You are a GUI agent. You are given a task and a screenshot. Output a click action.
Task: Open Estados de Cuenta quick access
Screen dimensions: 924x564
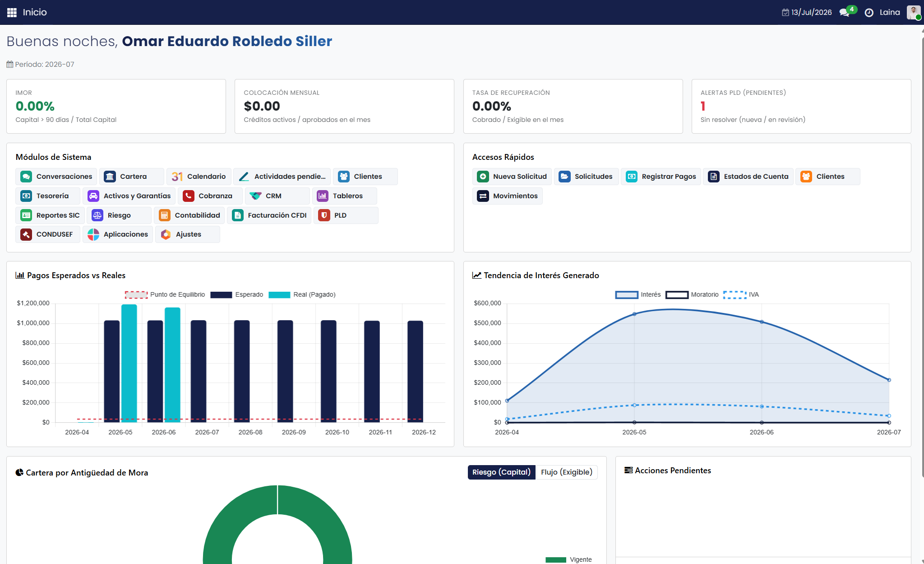point(748,177)
